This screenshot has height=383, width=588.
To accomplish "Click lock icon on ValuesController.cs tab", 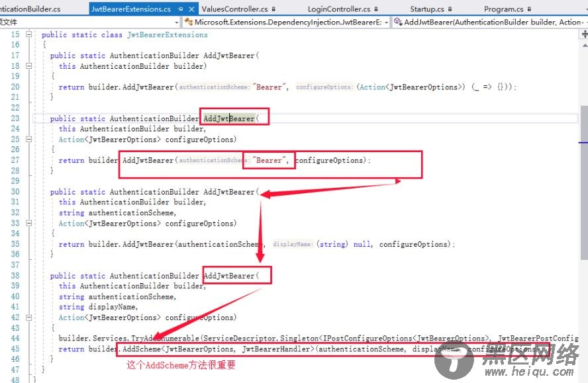I will [273, 9].
